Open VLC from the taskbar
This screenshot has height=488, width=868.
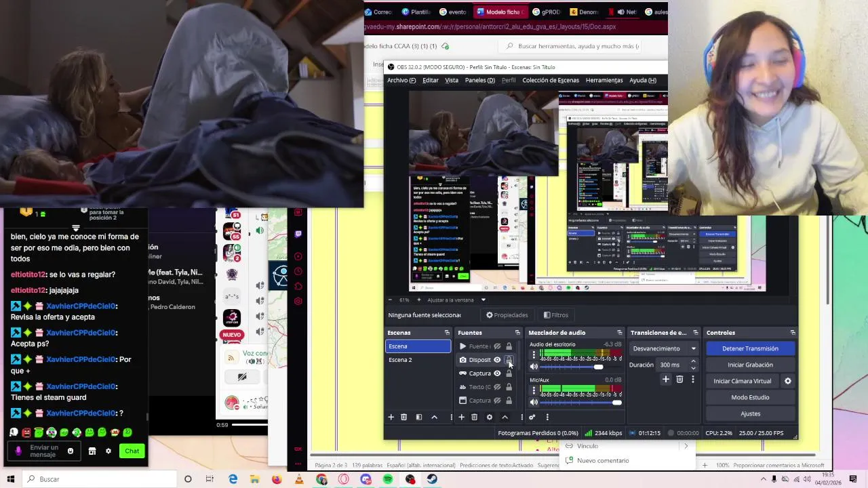click(x=299, y=479)
